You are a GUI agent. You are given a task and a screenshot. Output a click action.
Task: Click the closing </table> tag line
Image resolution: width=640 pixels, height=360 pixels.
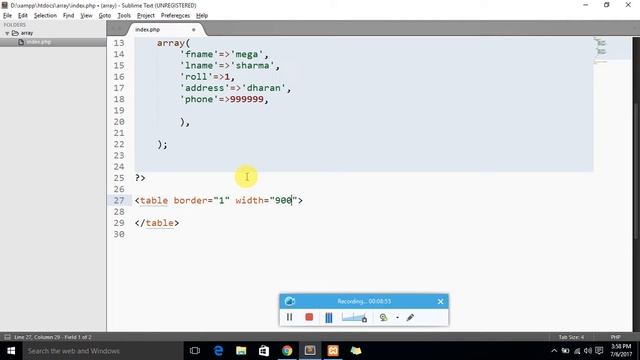(157, 223)
